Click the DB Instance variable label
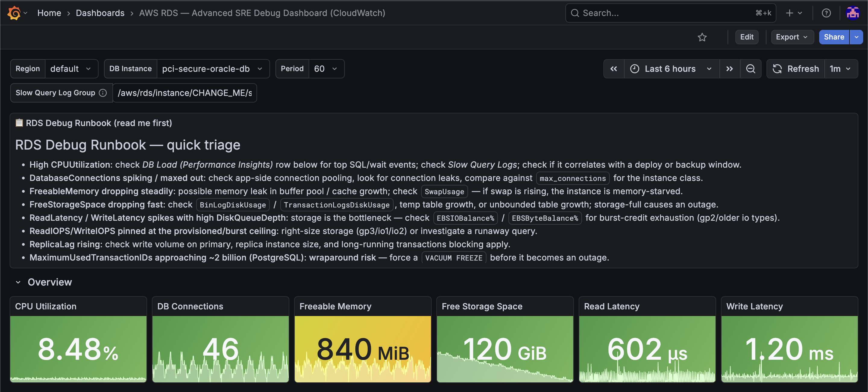This screenshot has height=392, width=868. pos(131,69)
